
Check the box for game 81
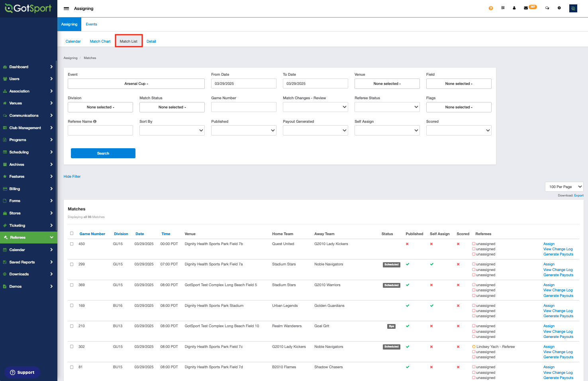72,367
